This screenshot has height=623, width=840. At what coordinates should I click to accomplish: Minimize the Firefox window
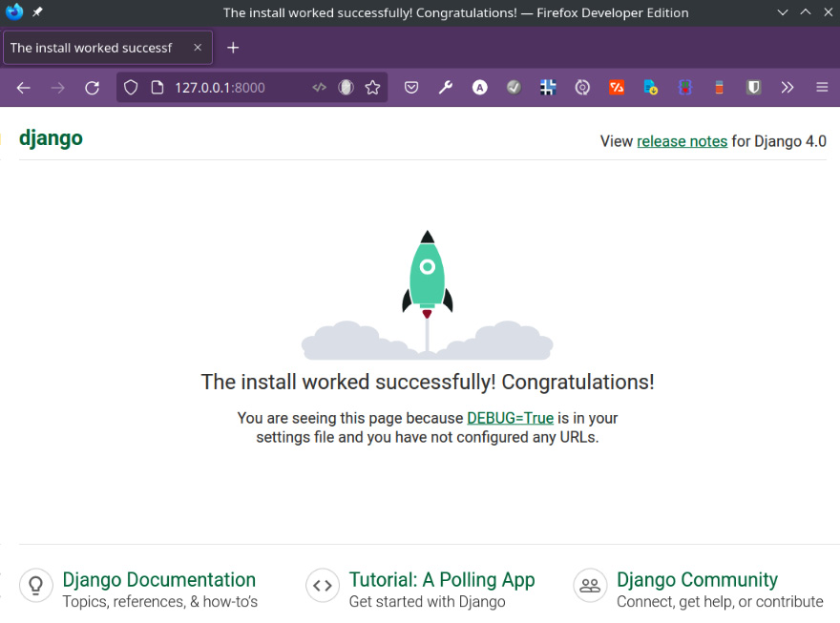pos(783,12)
